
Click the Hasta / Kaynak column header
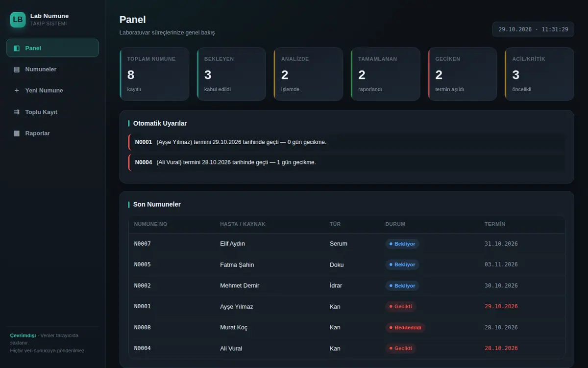[243, 224]
